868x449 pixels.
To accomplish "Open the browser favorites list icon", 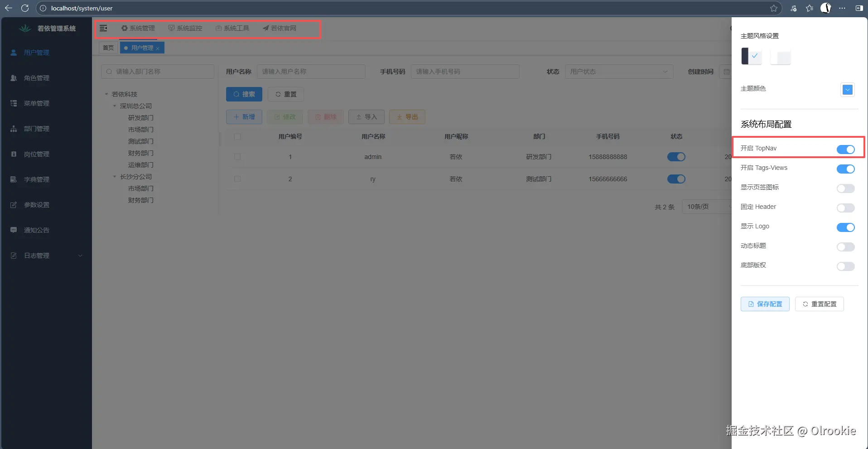I will click(x=810, y=8).
